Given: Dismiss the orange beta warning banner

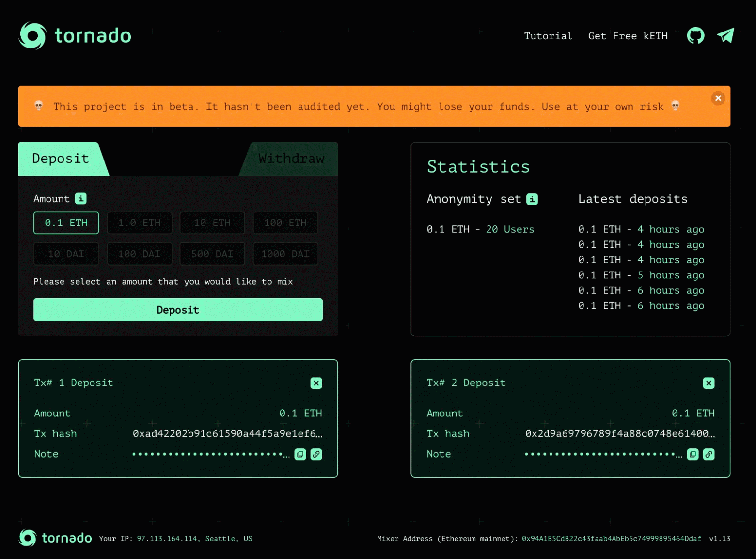Looking at the screenshot, I should point(718,98).
